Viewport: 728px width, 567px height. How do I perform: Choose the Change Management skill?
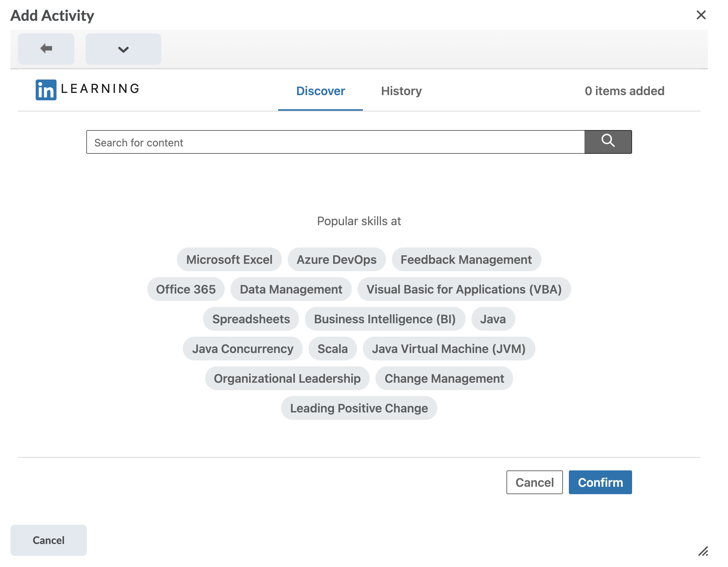pos(444,378)
